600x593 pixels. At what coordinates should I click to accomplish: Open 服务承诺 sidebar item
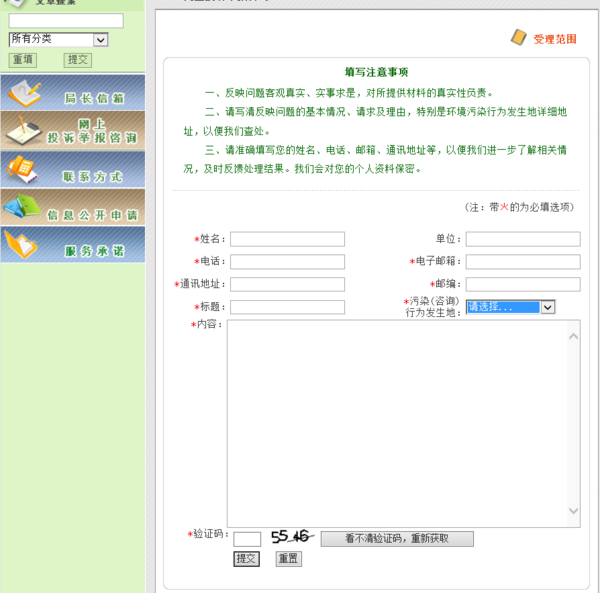tap(73, 244)
